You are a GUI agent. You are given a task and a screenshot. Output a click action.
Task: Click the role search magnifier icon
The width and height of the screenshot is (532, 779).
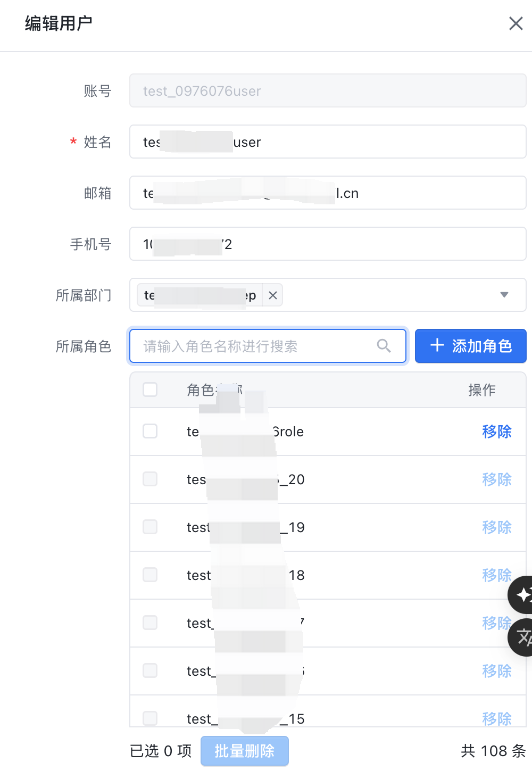point(384,346)
